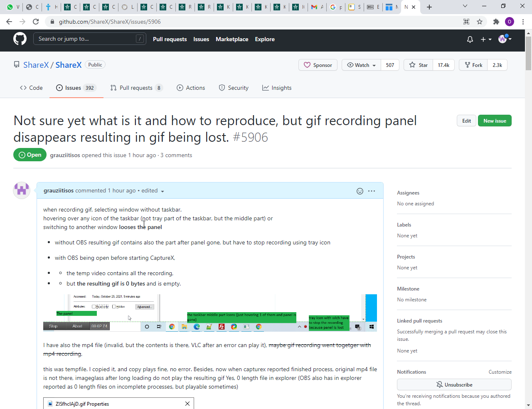Bookmark the page with the address bar star
532x409 pixels.
(x=479, y=22)
